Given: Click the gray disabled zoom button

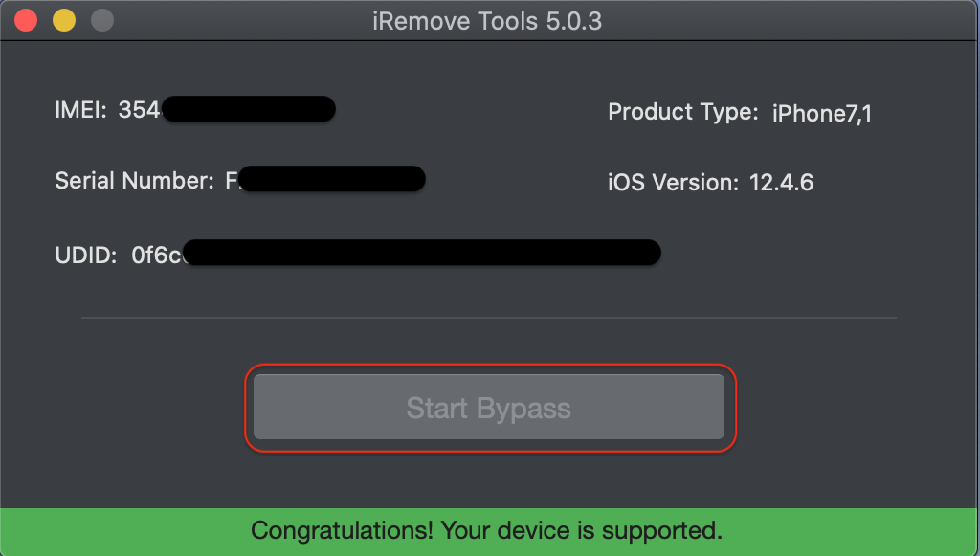Looking at the screenshot, I should pos(102,21).
